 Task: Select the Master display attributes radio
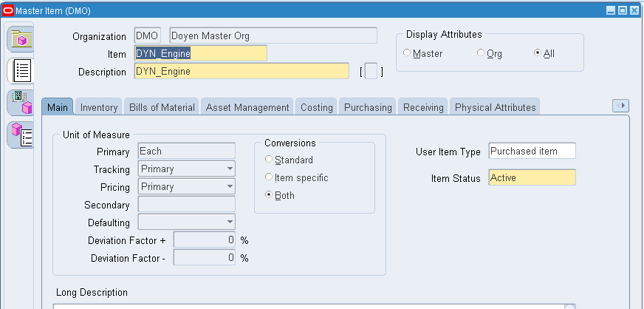point(423,53)
